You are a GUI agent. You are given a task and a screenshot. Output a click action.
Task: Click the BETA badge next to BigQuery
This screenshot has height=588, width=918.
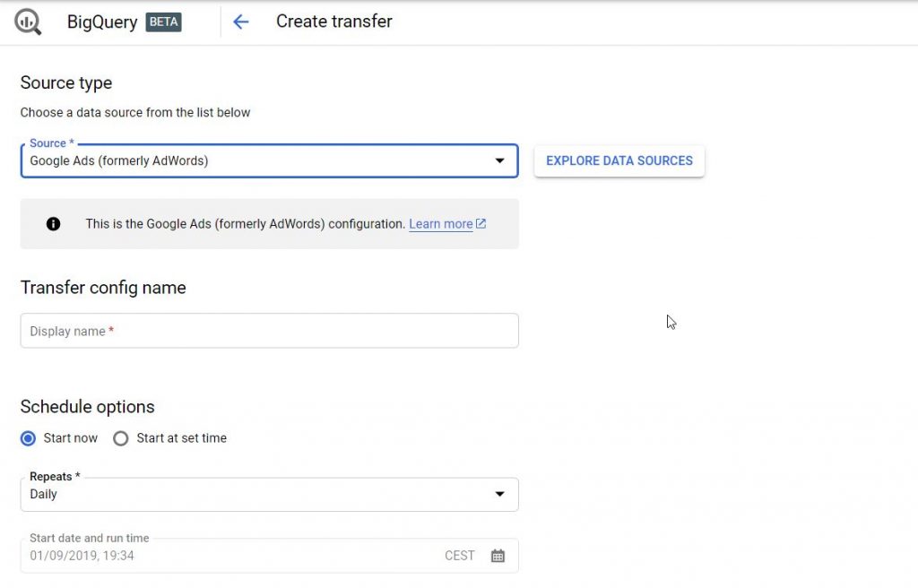pyautogui.click(x=164, y=22)
